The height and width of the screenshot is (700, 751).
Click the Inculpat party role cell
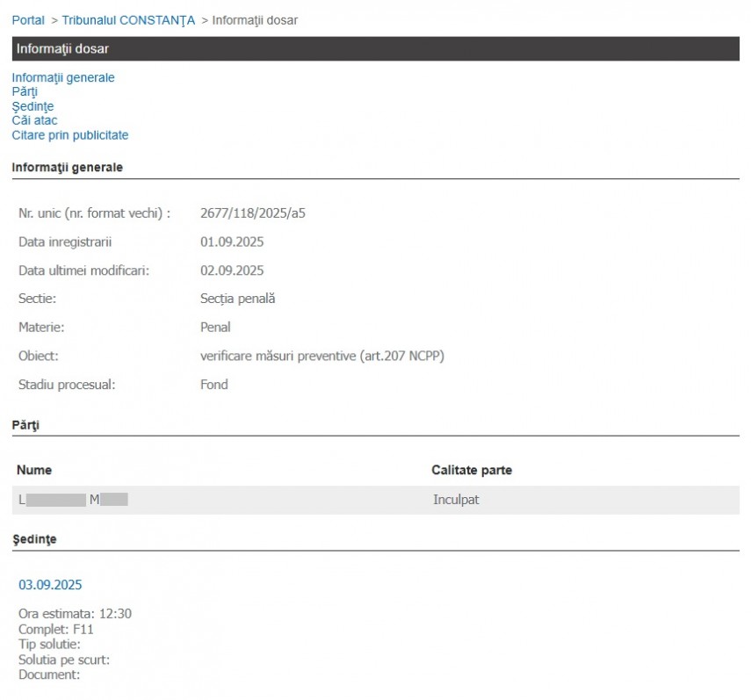click(x=456, y=500)
